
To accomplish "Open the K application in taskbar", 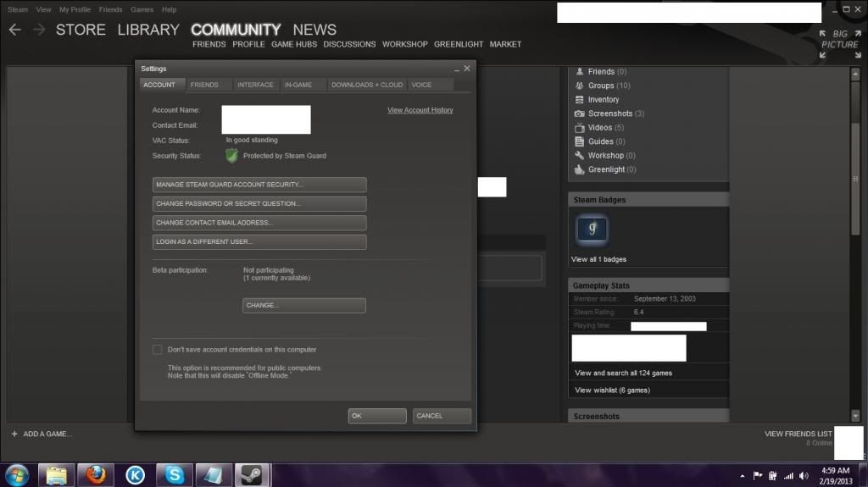I will [x=135, y=475].
